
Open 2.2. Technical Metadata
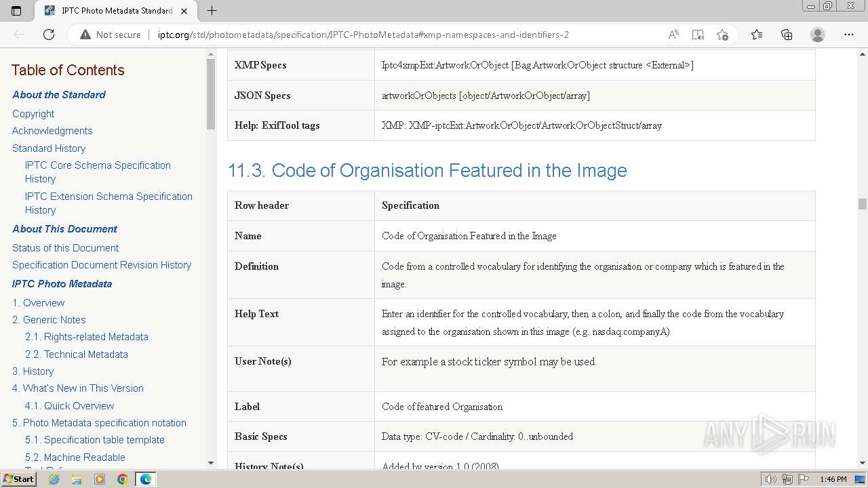click(77, 354)
